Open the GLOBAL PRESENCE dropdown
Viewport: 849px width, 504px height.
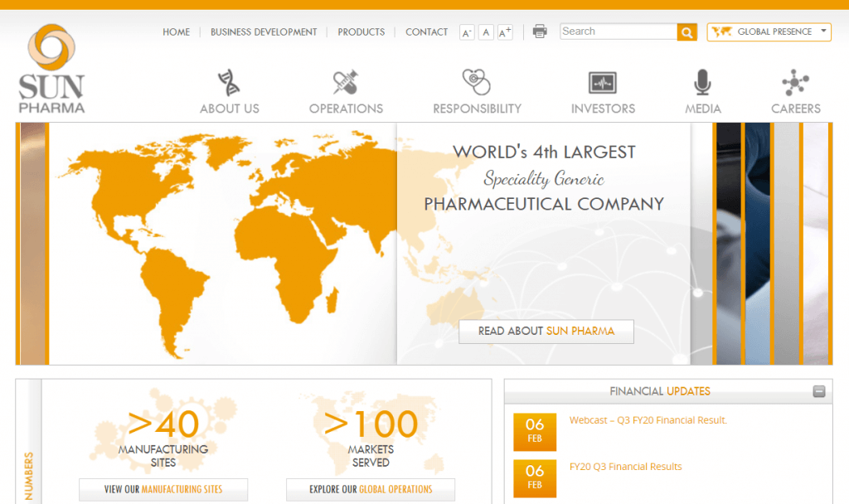click(769, 31)
